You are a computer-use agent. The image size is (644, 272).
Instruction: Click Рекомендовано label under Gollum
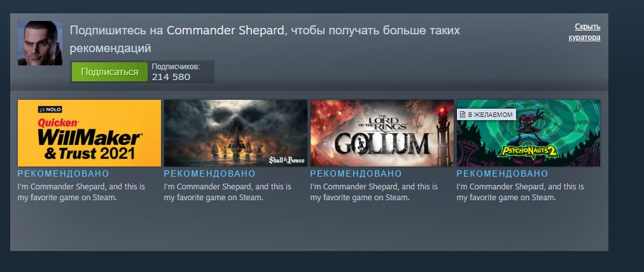(356, 173)
